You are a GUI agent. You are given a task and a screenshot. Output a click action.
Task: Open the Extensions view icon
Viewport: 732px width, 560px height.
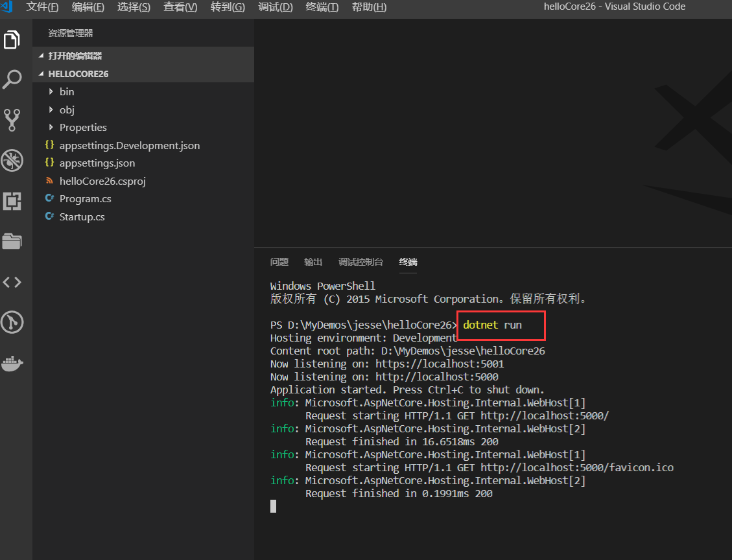[x=12, y=201]
